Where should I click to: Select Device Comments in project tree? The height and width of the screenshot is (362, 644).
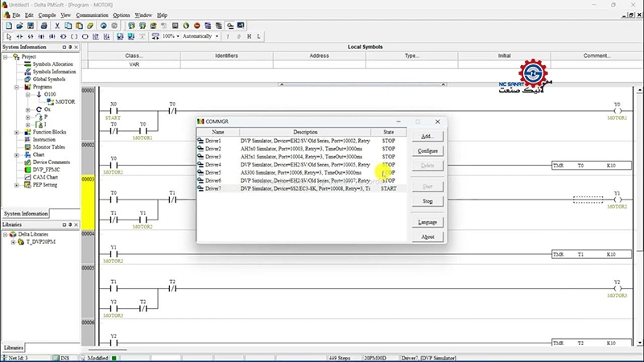[x=52, y=162]
